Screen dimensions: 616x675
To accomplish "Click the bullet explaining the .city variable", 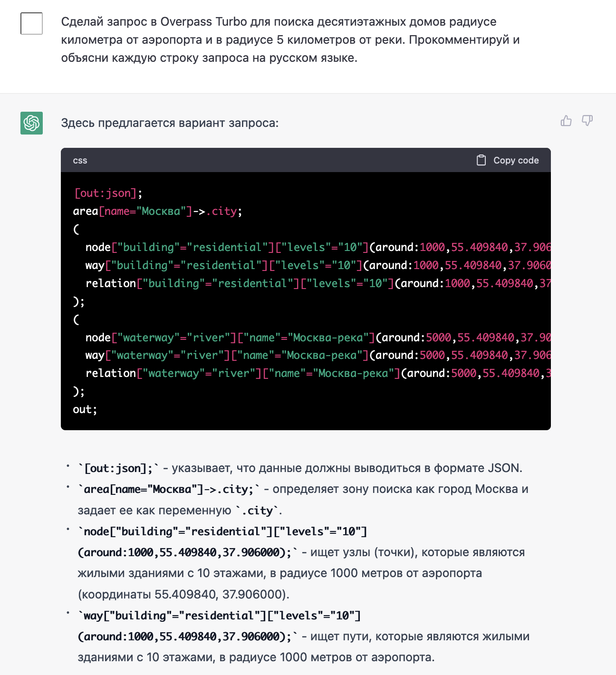I will (303, 500).
